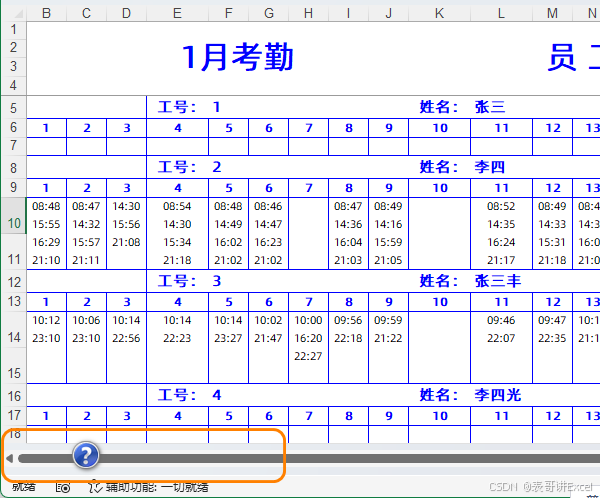Select row 5 header
The image size is (600, 498).
pos(13,108)
